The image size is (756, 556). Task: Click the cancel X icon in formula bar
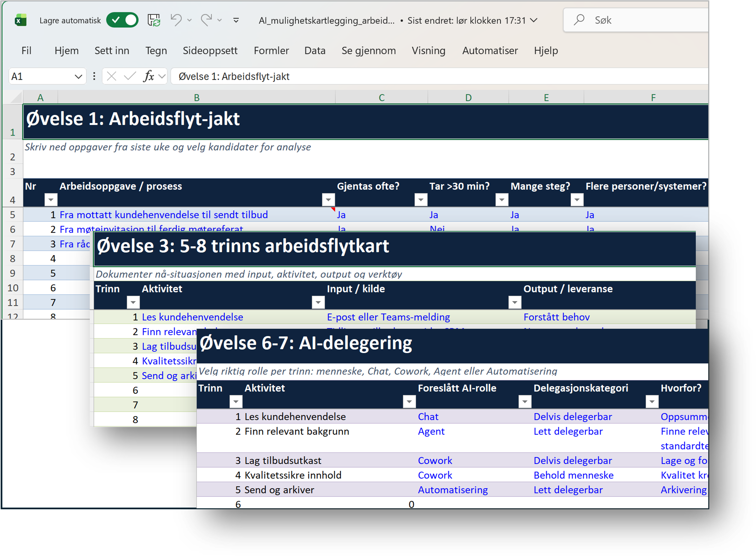pos(111,76)
